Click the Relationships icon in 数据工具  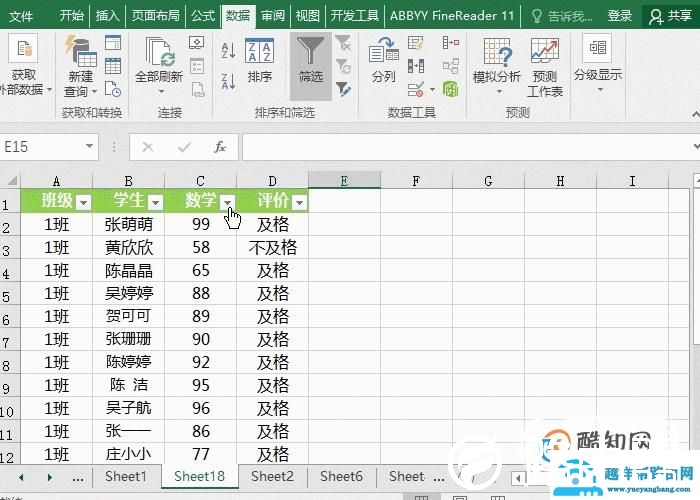pos(451,66)
